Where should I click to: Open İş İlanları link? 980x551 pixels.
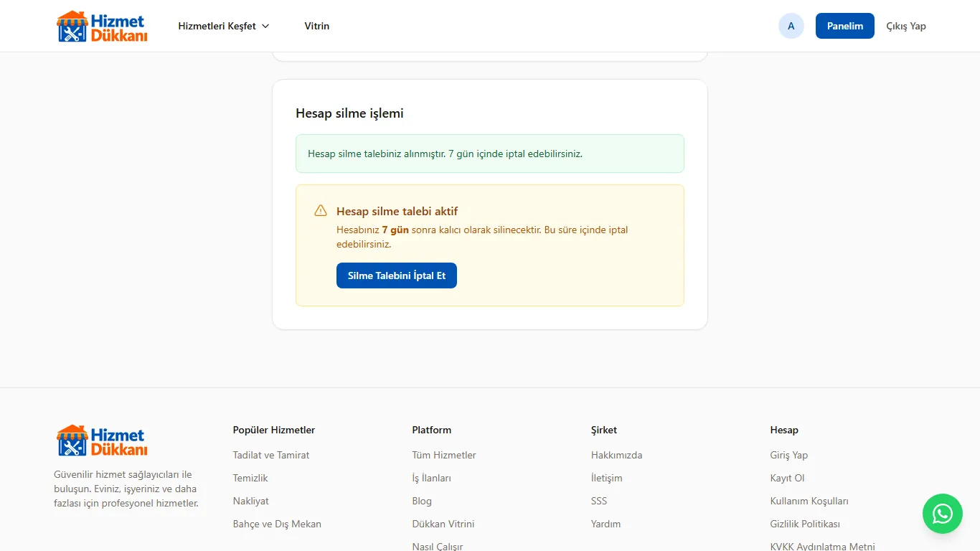click(432, 478)
